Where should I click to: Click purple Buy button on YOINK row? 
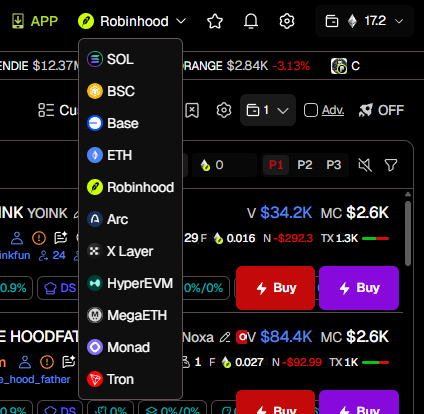coord(359,288)
